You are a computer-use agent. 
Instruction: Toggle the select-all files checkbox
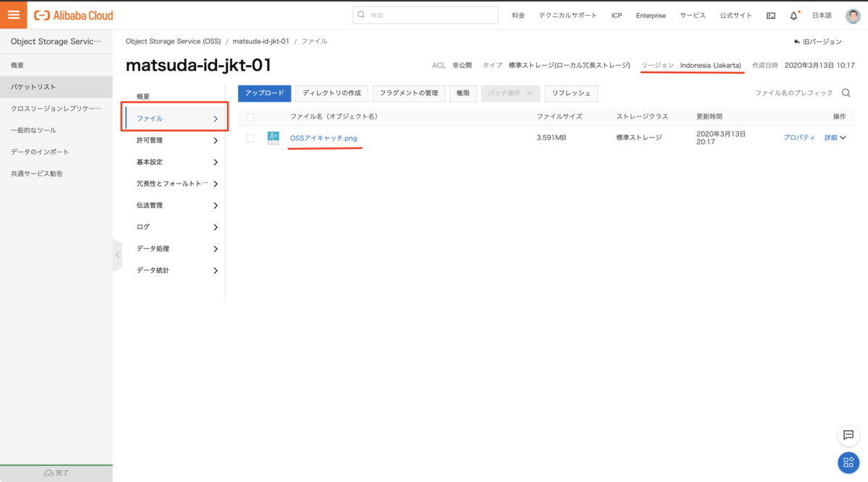point(250,117)
